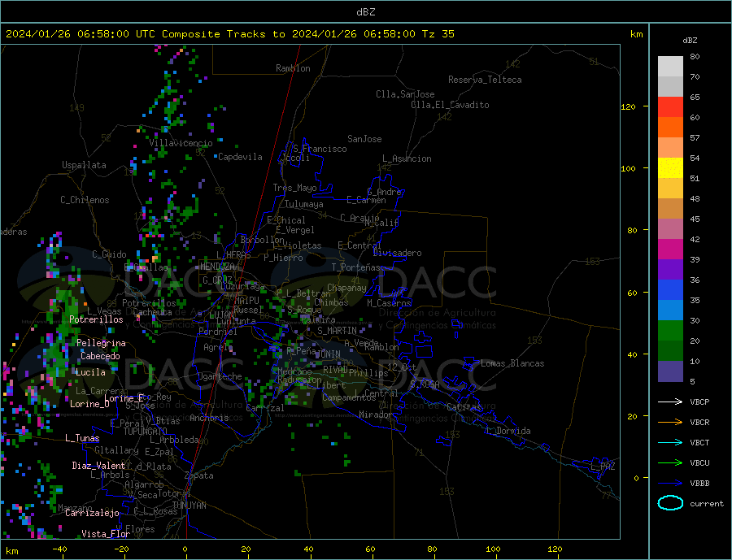Click the 'Villavicencio' map label

[x=181, y=143]
